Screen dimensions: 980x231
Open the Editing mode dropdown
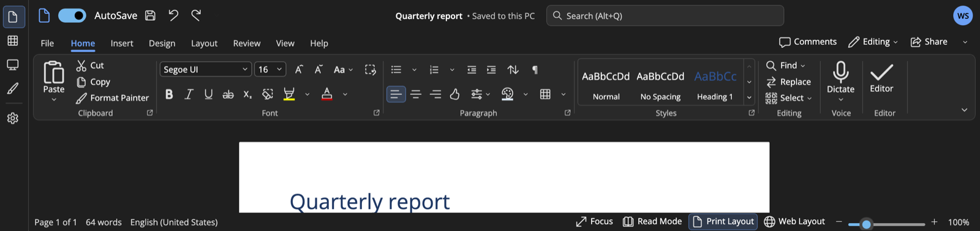click(x=873, y=42)
